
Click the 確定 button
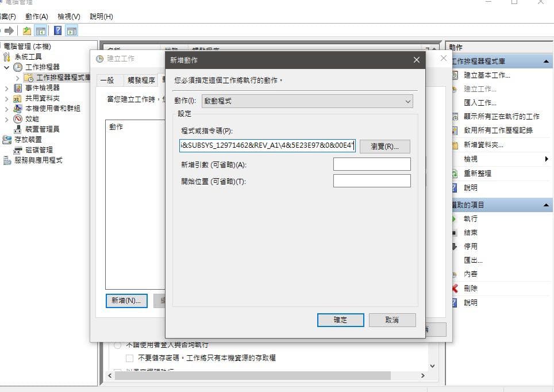(x=340, y=320)
